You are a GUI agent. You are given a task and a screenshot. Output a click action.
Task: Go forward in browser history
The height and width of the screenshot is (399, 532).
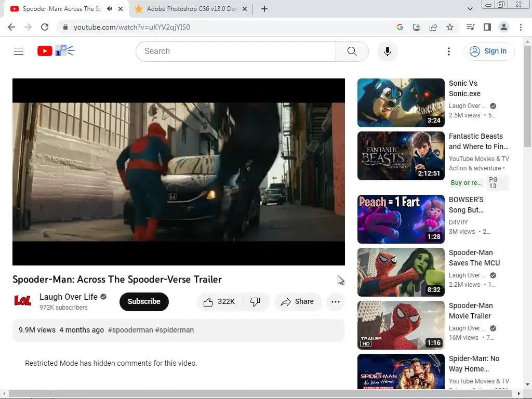point(28,27)
